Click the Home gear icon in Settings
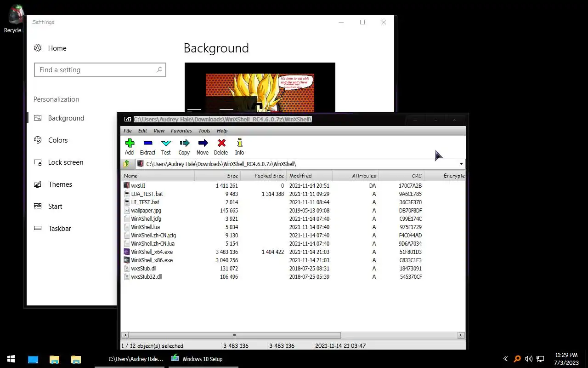 point(38,48)
